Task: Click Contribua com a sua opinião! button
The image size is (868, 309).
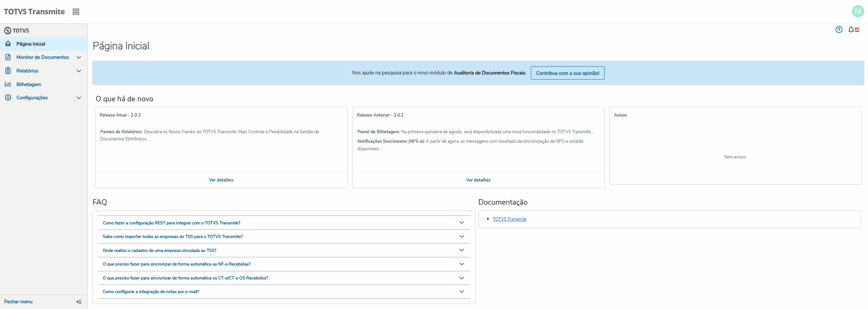Action: [568, 73]
